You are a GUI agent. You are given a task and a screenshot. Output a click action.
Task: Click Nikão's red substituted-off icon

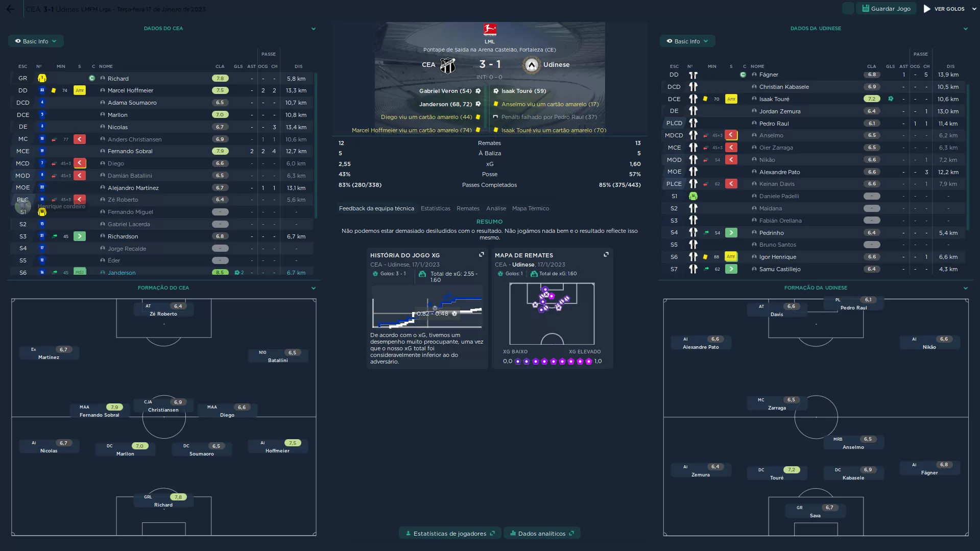pos(731,160)
